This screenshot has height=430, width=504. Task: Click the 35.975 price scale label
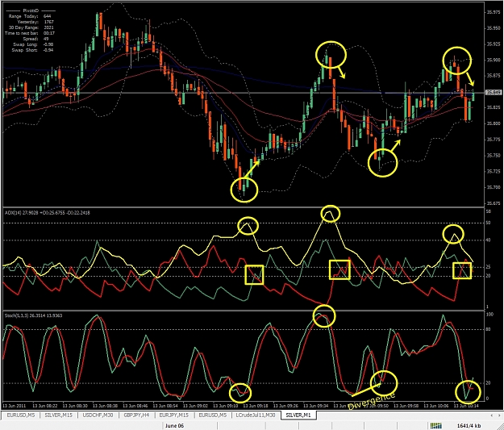point(493,12)
